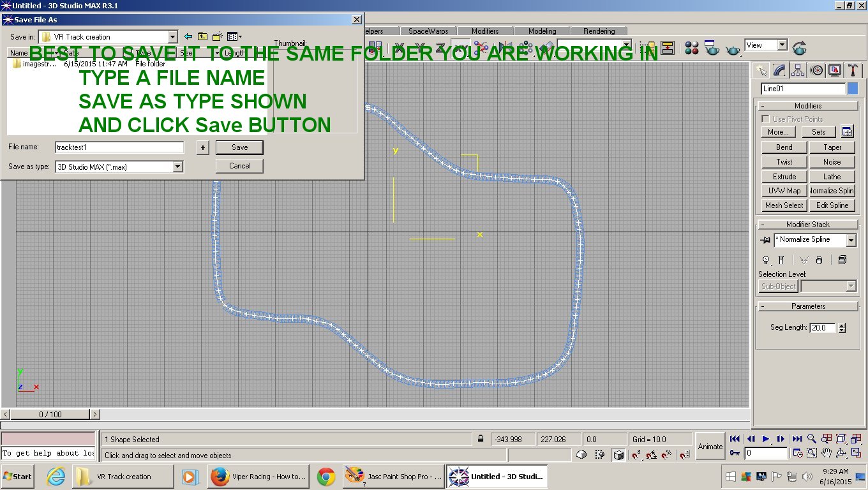Image resolution: width=868 pixels, height=490 pixels.
Task: Apply the Extrude modifier button
Action: tap(784, 177)
